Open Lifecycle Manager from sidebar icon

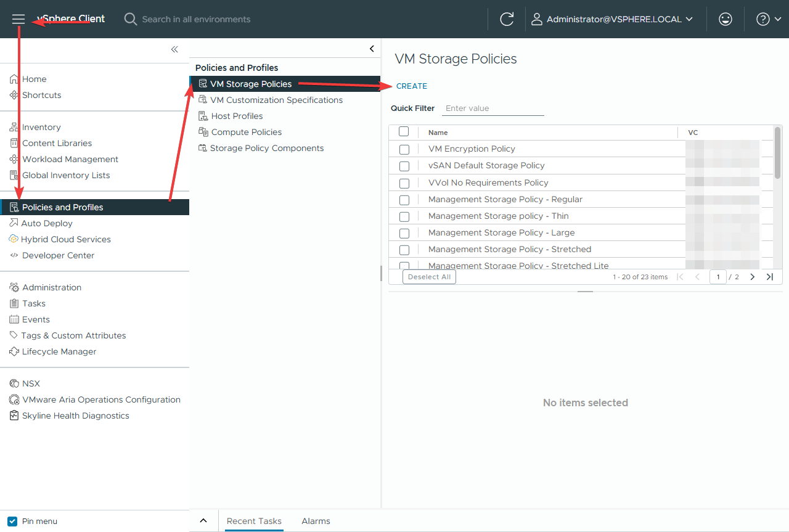pyautogui.click(x=14, y=351)
